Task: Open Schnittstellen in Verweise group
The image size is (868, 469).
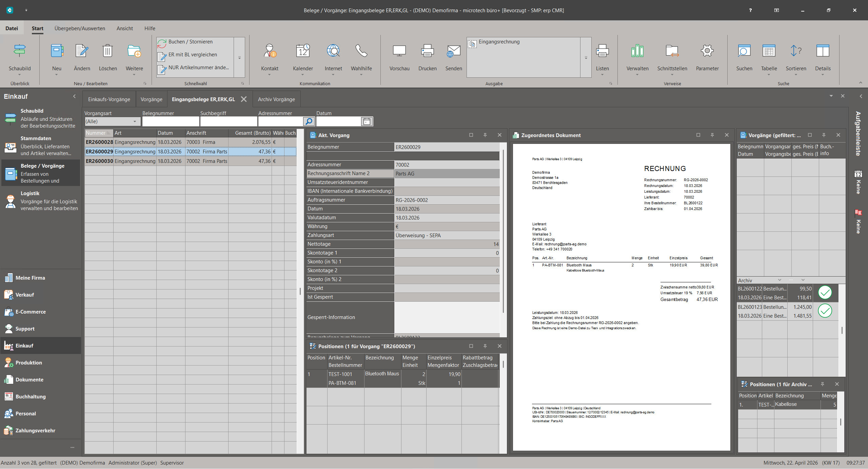Action: click(672, 51)
